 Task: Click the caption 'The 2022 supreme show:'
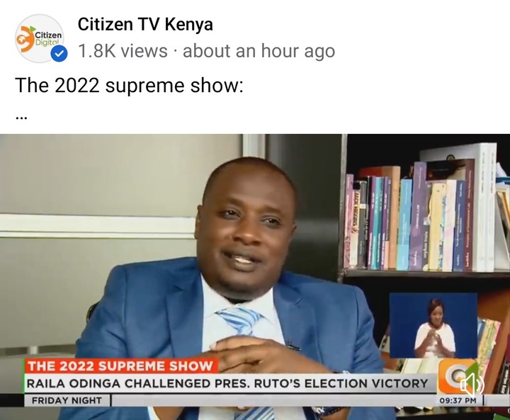click(129, 85)
